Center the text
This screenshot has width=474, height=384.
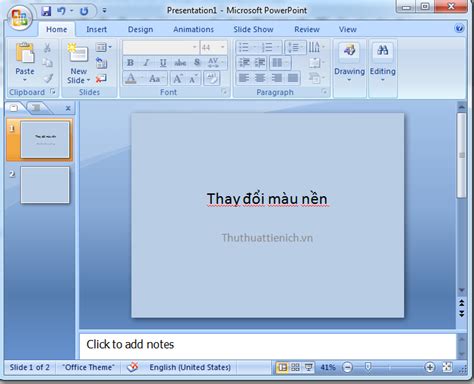click(x=260, y=78)
